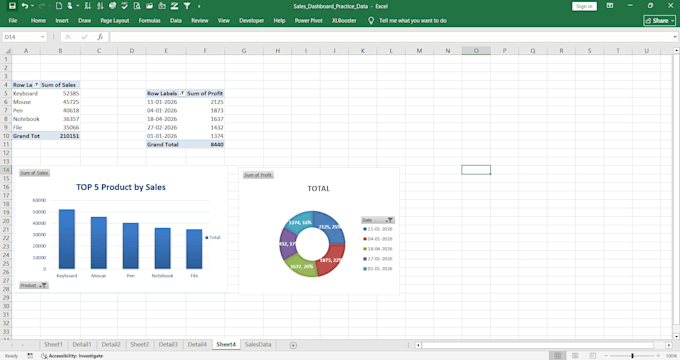Switch to the SalesData sheet tab
Image resolution: width=680 pixels, height=360 pixels.
[258, 344]
